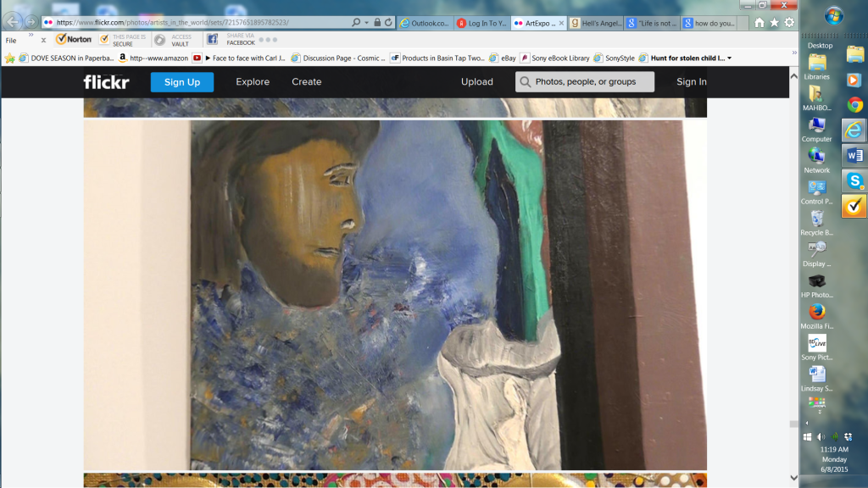
Task: Open the IE Tools gear menu
Action: tap(789, 23)
